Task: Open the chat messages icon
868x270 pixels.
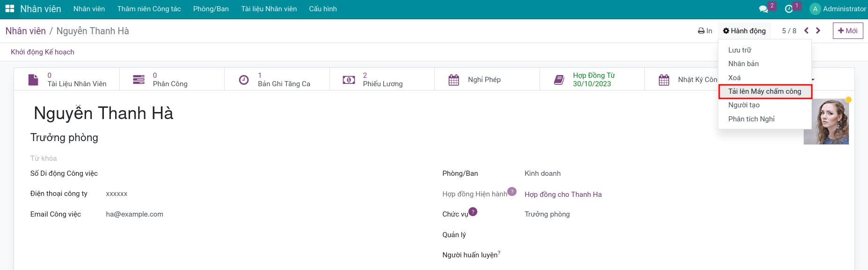Action: (763, 9)
